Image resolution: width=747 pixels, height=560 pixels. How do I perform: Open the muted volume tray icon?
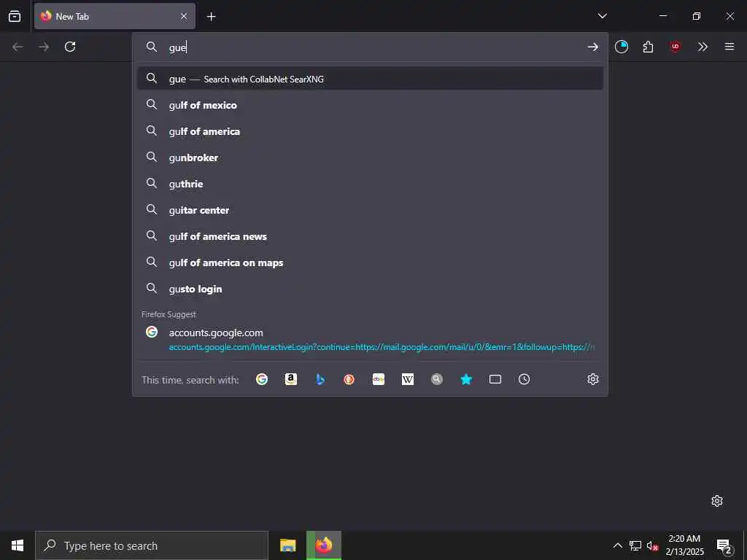(x=652, y=545)
